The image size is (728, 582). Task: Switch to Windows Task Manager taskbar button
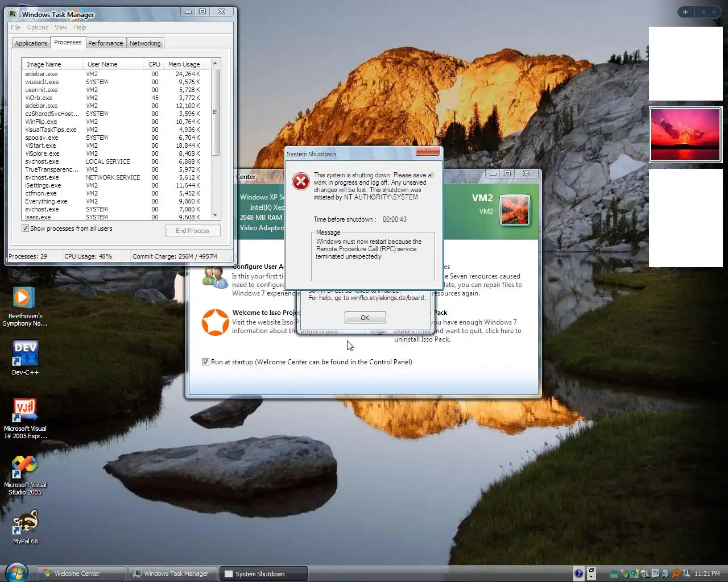172,573
